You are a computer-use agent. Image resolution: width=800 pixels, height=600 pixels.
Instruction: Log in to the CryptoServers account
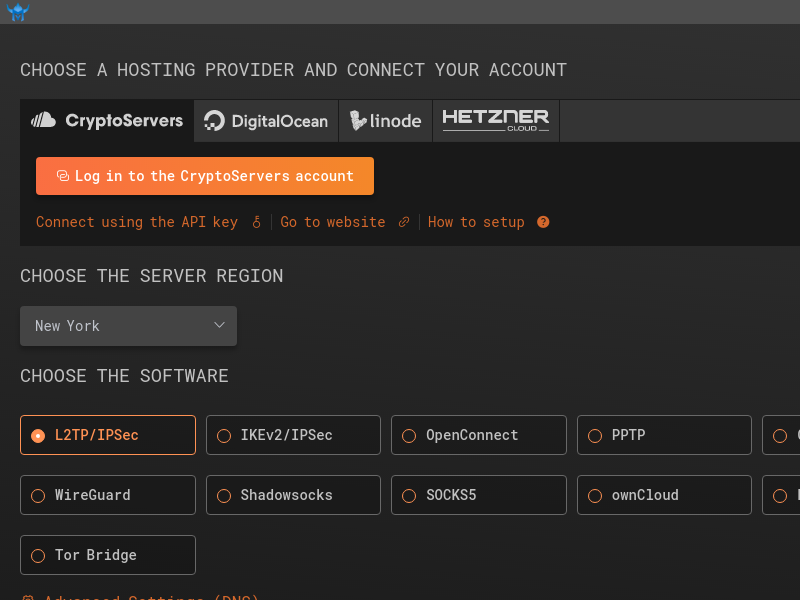click(x=205, y=176)
